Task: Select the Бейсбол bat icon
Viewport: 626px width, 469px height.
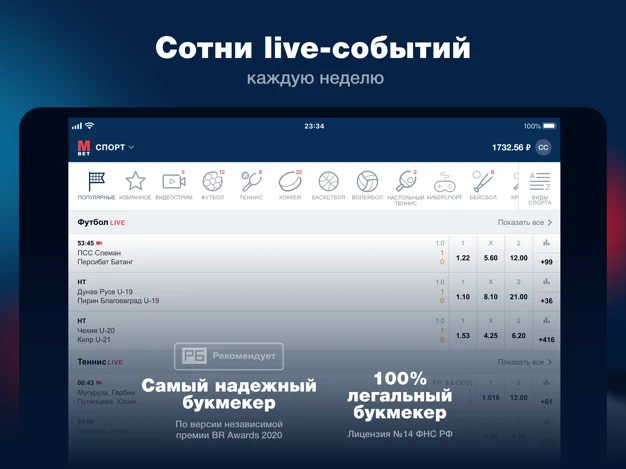Action: coord(483,181)
